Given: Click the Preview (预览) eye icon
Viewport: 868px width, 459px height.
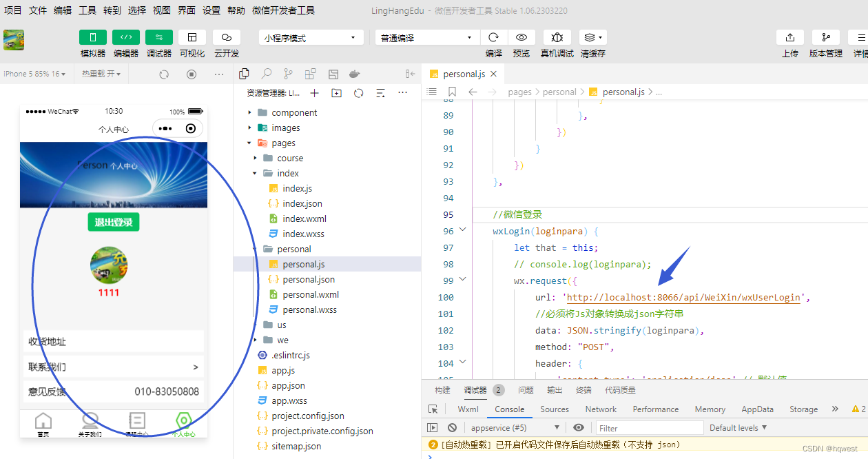Looking at the screenshot, I should coord(521,37).
